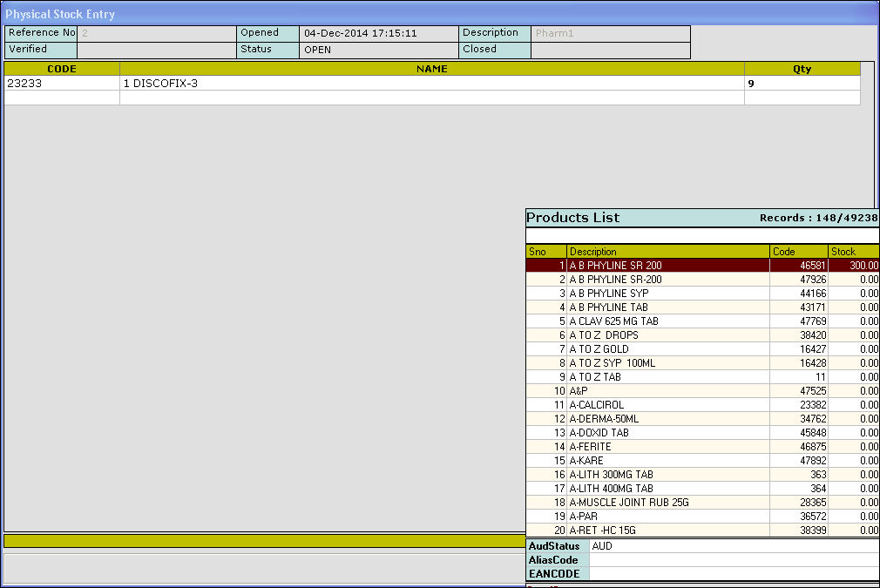The image size is (880, 588).
Task: Select code cell 23233
Action: pyautogui.click(x=62, y=83)
